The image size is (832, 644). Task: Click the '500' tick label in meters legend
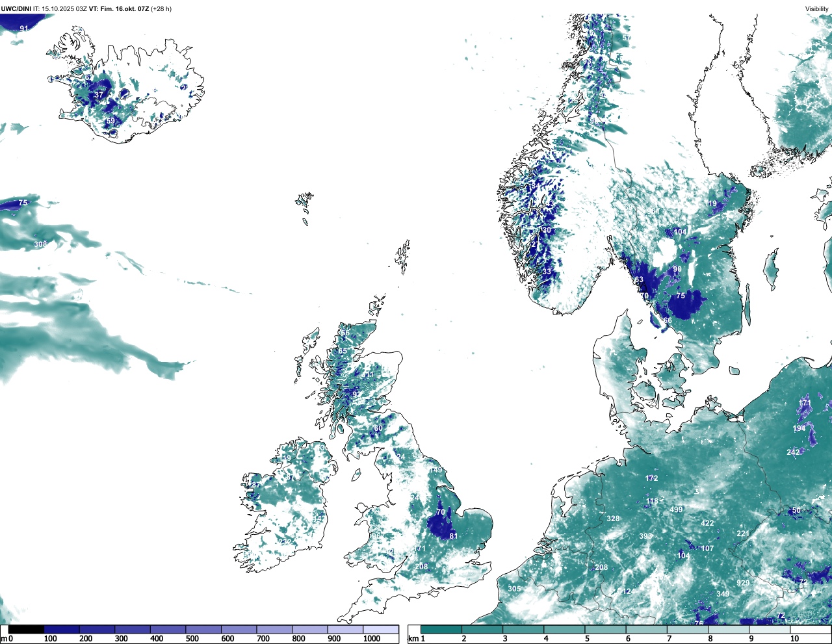coord(192,639)
